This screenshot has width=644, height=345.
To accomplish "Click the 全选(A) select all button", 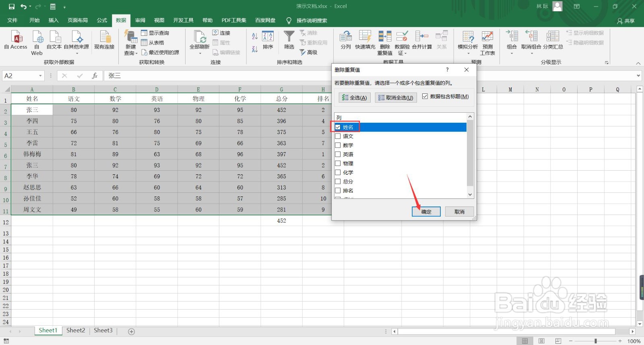I will pos(355,97).
